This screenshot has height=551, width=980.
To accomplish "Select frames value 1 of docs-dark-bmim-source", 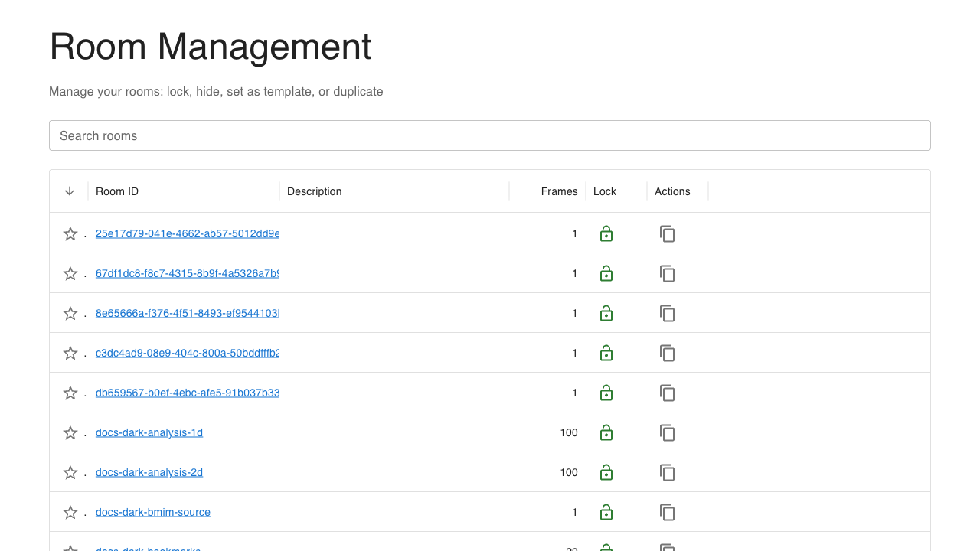I will click(x=575, y=512).
